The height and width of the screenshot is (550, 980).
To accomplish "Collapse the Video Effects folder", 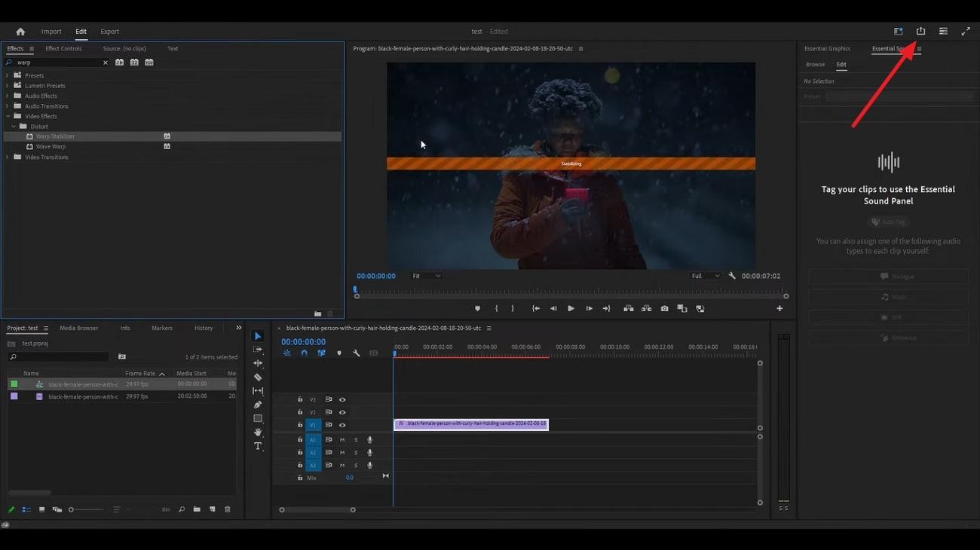I will pyautogui.click(x=8, y=116).
